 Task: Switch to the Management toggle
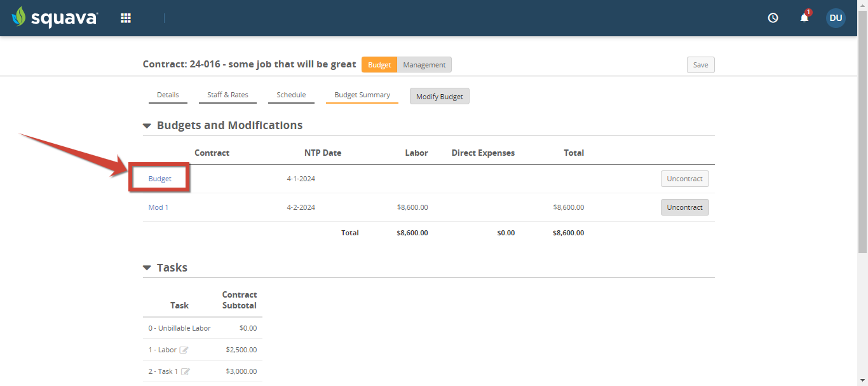pyautogui.click(x=424, y=65)
